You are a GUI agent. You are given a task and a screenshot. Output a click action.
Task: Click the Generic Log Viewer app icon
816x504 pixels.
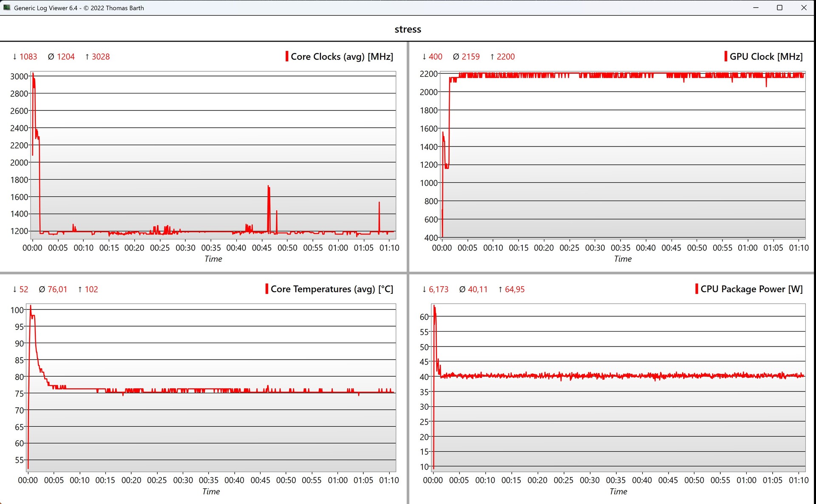7,8
